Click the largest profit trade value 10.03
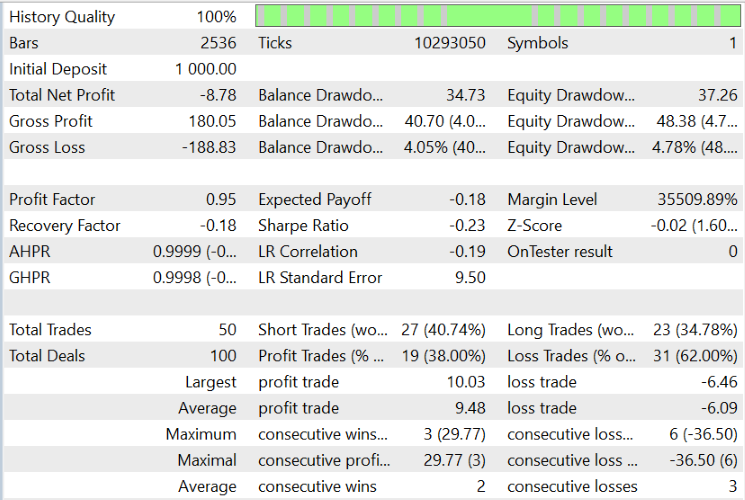Screen dimensions: 745x500 tap(466, 382)
